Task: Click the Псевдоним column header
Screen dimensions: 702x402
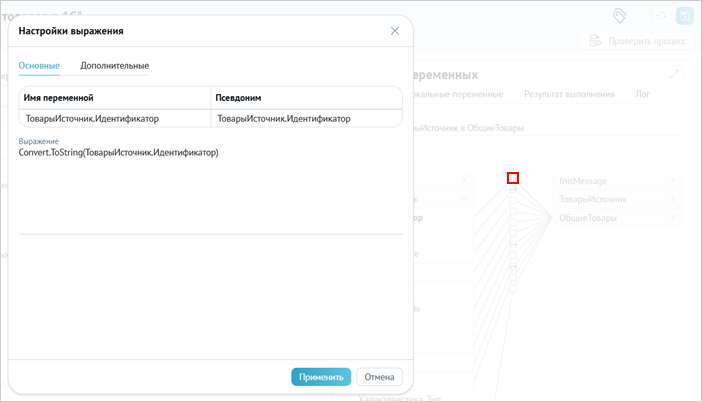Action: [307, 98]
